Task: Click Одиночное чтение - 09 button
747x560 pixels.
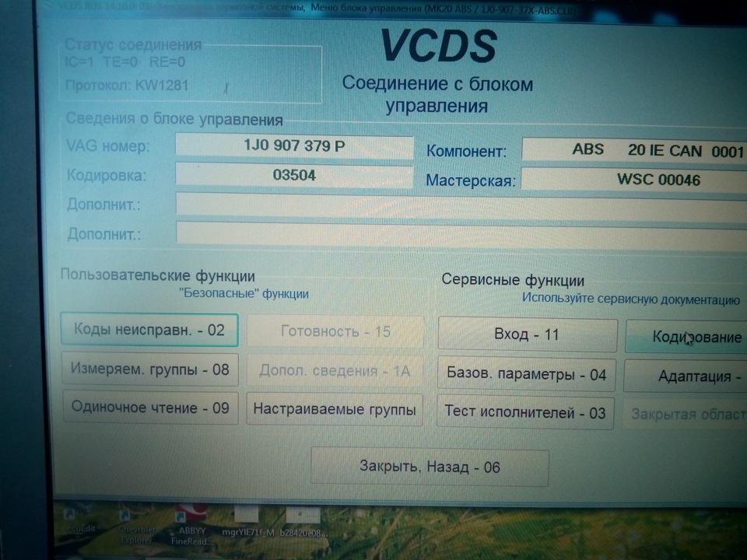Action: [x=150, y=408]
